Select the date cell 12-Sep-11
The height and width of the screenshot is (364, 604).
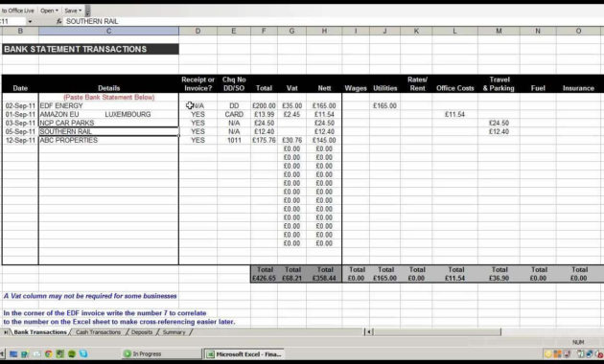[20, 140]
